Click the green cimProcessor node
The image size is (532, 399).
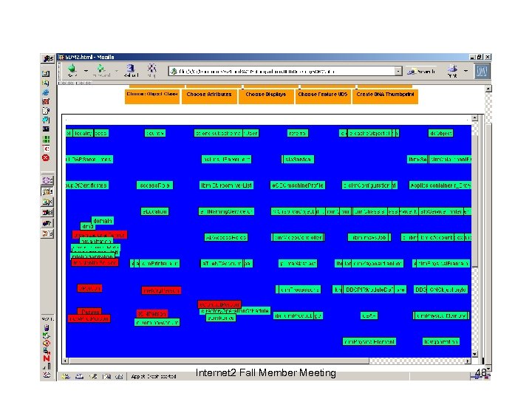click(x=299, y=290)
